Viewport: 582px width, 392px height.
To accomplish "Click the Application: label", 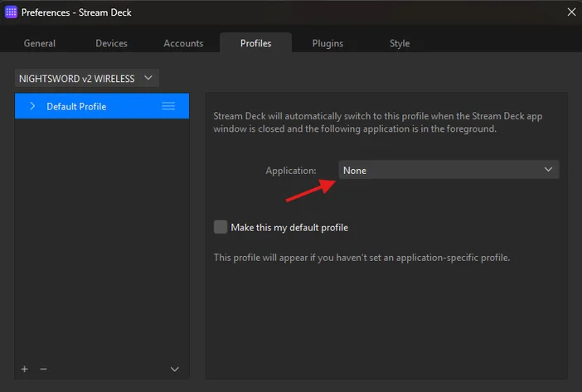I will point(291,171).
